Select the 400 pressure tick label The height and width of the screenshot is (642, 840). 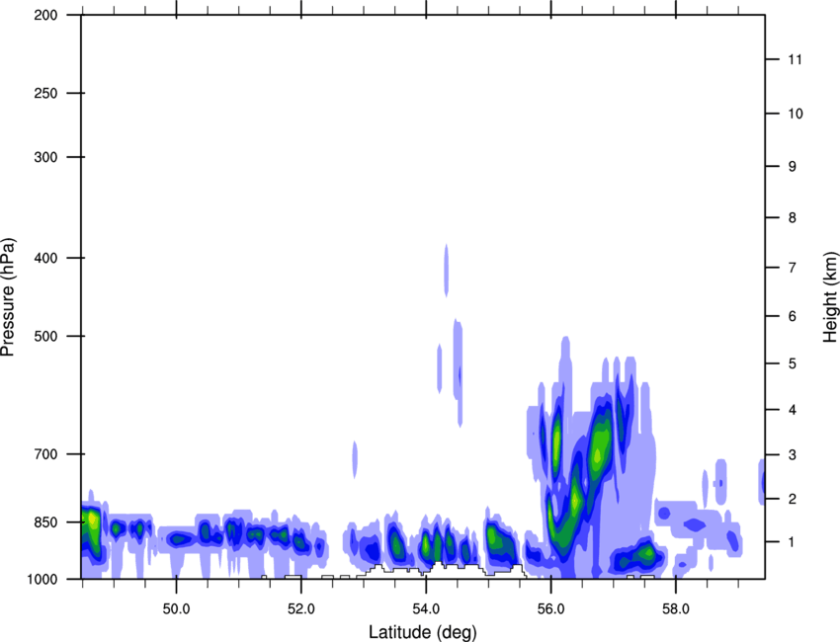[x=45, y=258]
